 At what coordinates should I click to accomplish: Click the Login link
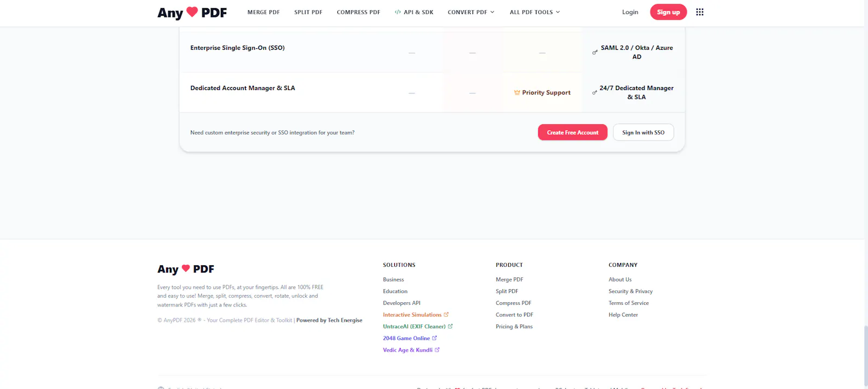[630, 12]
